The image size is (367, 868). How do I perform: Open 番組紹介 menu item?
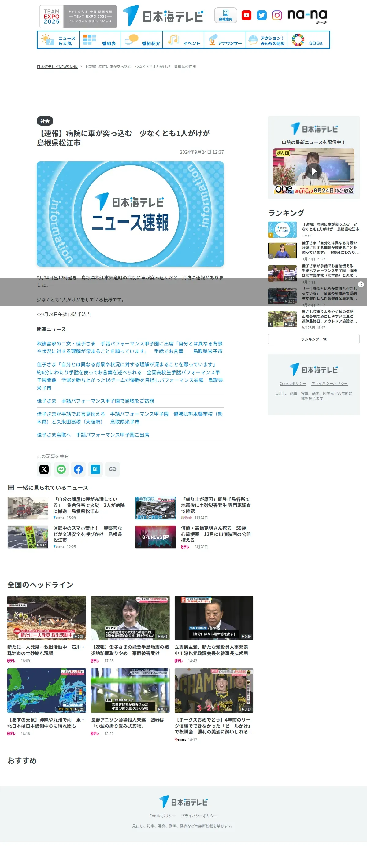(142, 40)
